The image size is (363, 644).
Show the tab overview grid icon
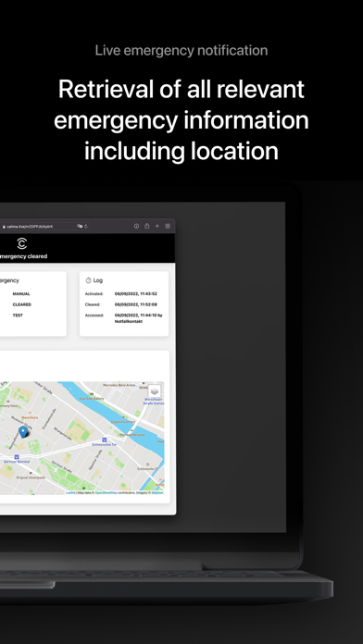[168, 226]
